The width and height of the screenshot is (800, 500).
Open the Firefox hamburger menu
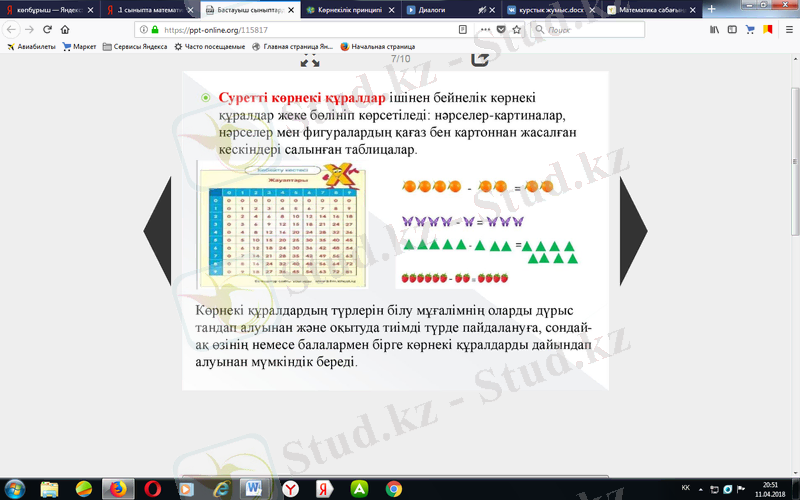point(788,30)
